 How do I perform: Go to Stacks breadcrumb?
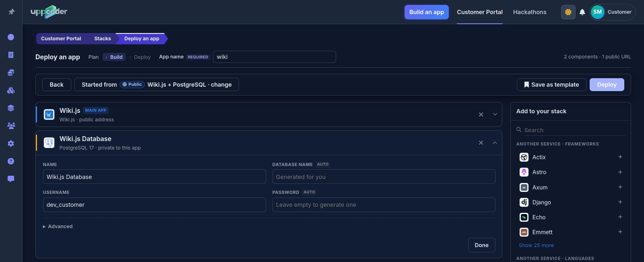[102, 39]
